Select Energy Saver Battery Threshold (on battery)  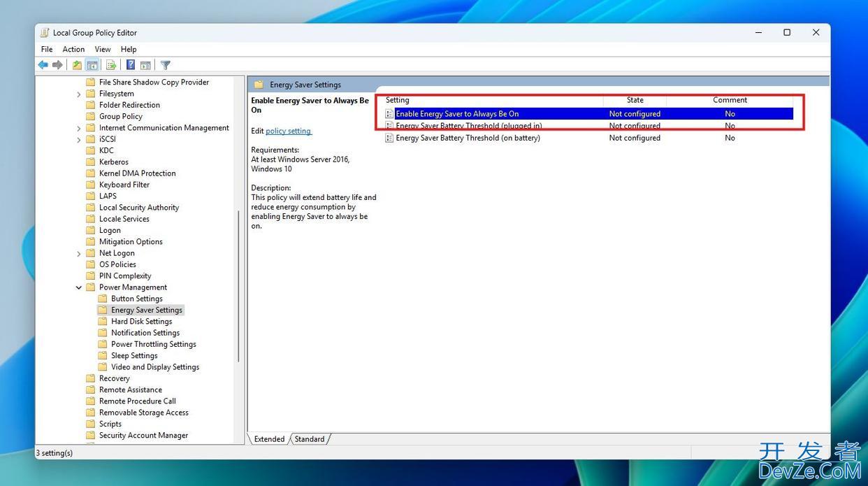[468, 138]
